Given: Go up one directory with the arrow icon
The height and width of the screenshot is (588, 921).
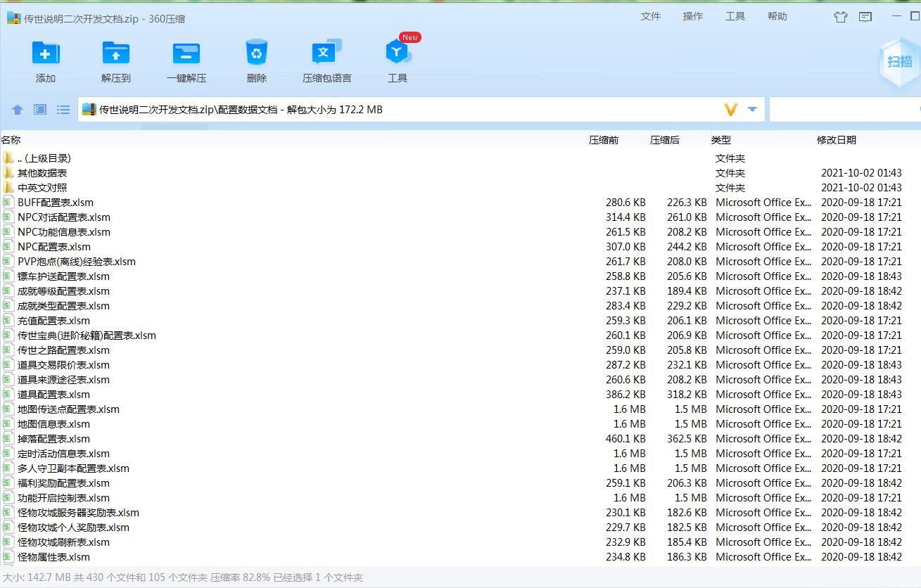Looking at the screenshot, I should (18, 110).
